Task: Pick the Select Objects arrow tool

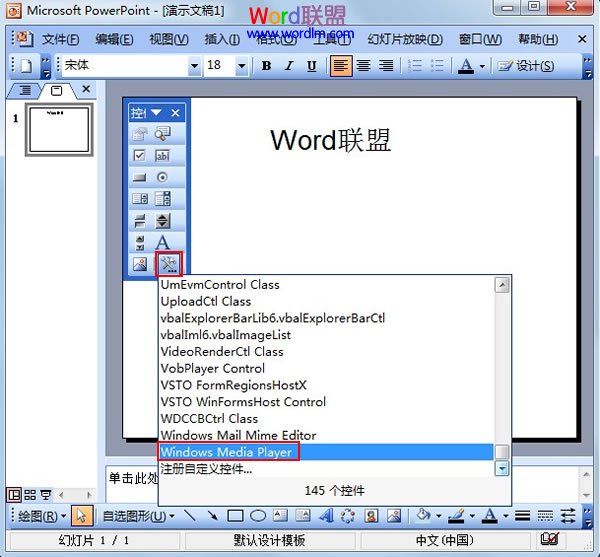Action: pyautogui.click(x=82, y=516)
